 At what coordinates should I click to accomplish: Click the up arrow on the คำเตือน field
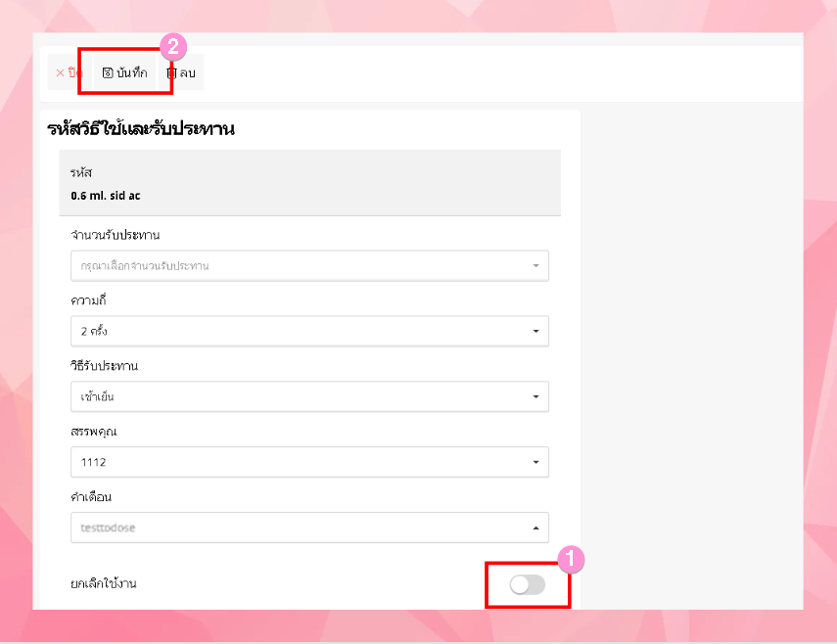click(535, 528)
